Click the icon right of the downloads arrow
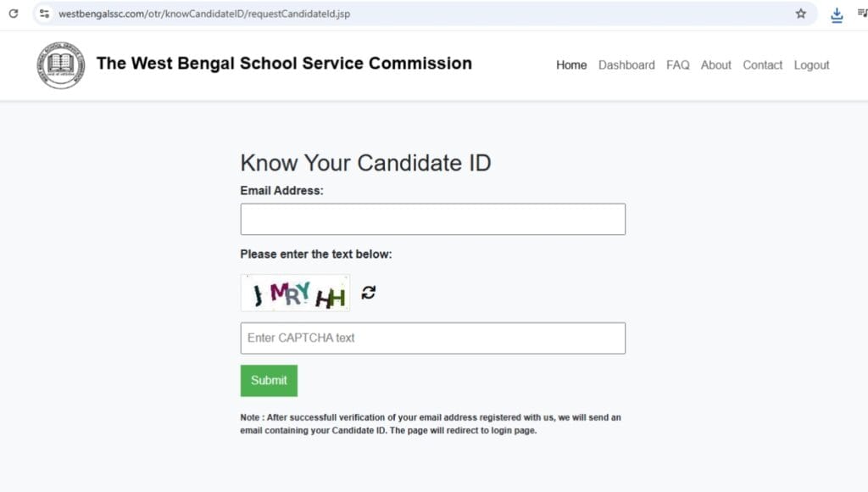Image resolution: width=868 pixels, height=492 pixels. tap(860, 14)
